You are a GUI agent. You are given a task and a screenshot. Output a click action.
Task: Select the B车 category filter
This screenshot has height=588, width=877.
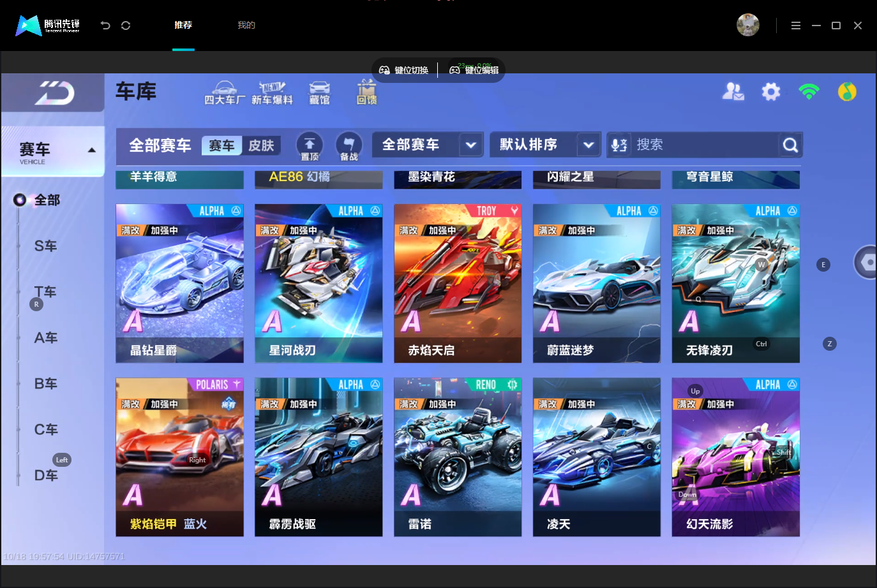pyautogui.click(x=45, y=384)
